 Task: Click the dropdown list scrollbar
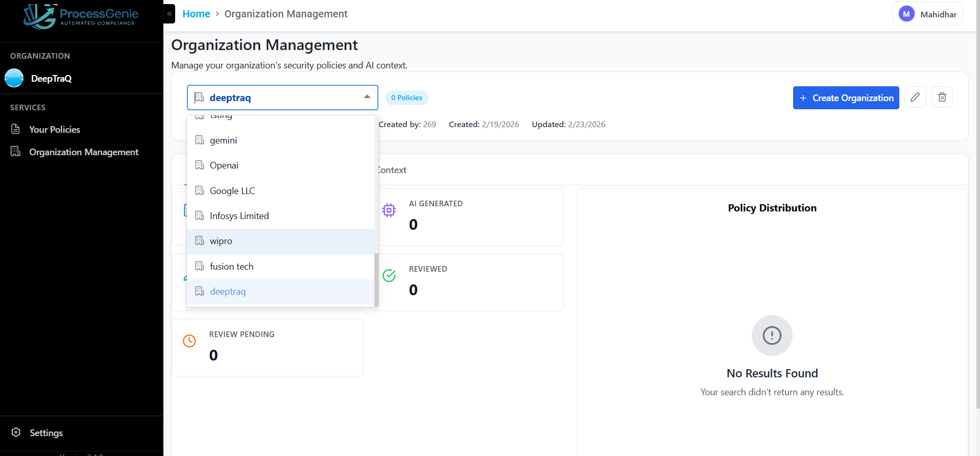pyautogui.click(x=376, y=279)
